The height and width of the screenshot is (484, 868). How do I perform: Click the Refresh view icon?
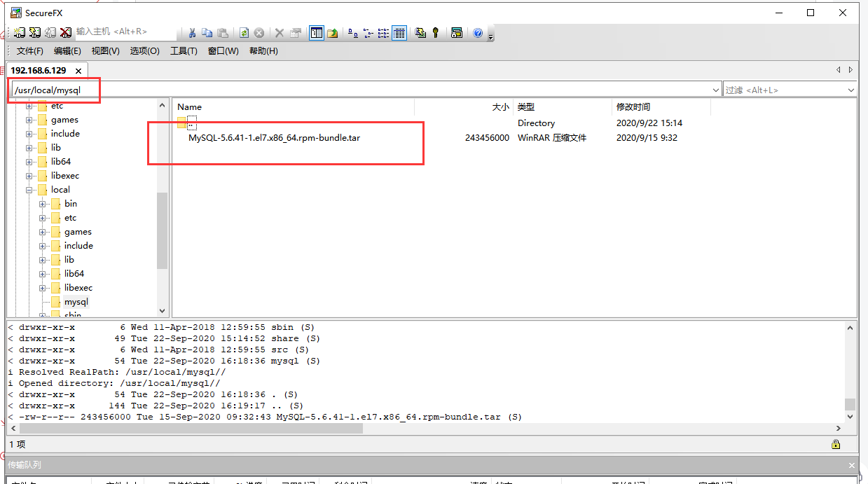(244, 32)
